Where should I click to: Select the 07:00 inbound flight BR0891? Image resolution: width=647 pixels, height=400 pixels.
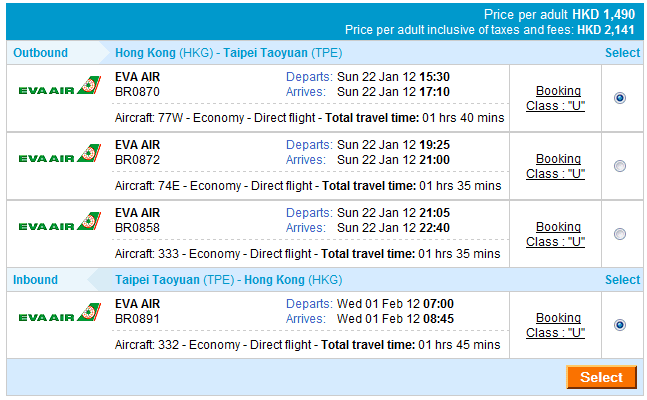[x=620, y=325]
